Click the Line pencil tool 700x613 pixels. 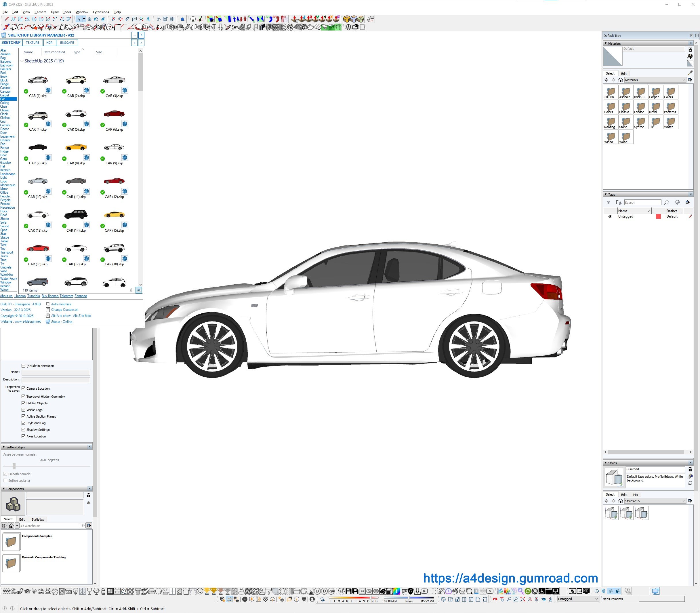click(7, 19)
